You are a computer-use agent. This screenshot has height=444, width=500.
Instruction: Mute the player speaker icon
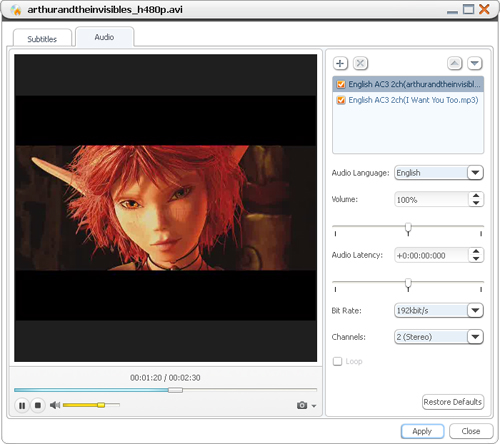(55, 405)
